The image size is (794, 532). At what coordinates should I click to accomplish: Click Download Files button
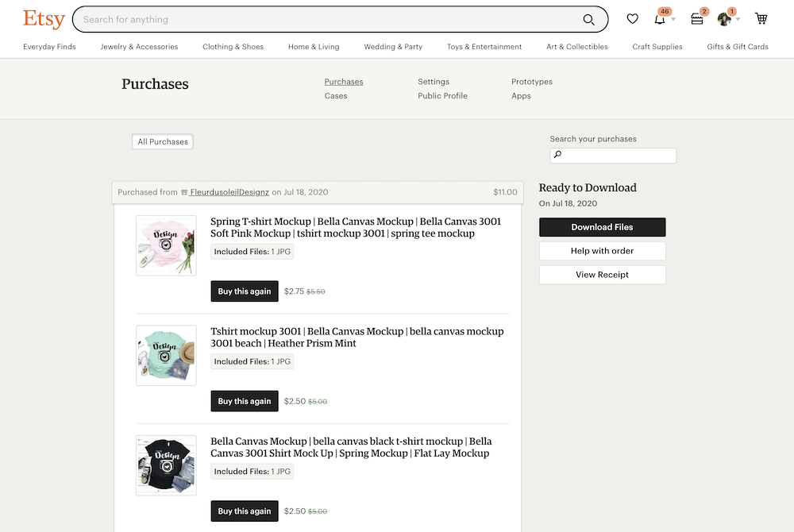pos(602,227)
